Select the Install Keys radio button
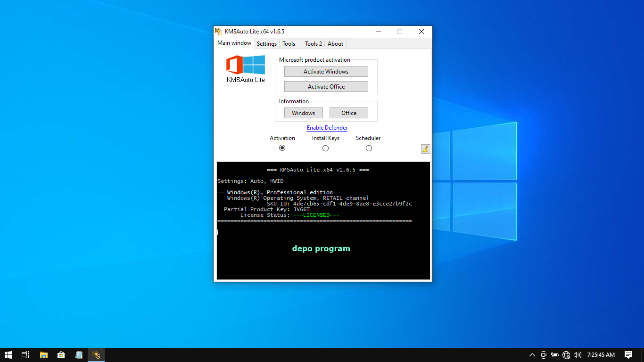 click(325, 148)
